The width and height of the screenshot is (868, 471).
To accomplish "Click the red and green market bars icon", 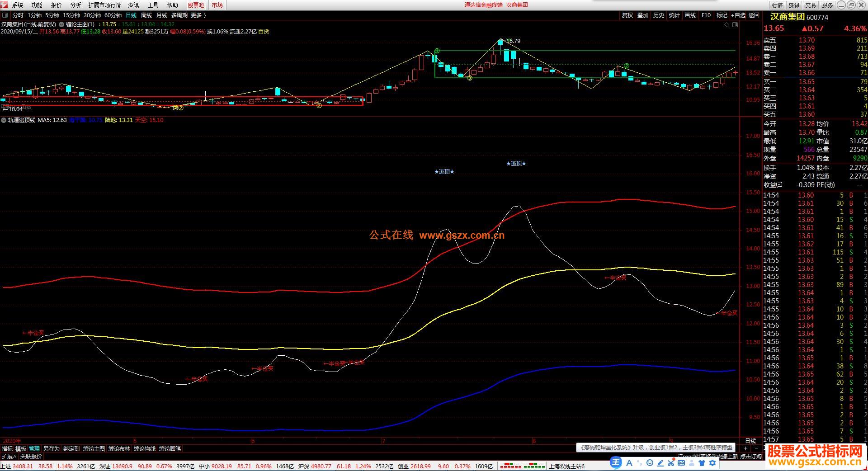I will [522, 466].
